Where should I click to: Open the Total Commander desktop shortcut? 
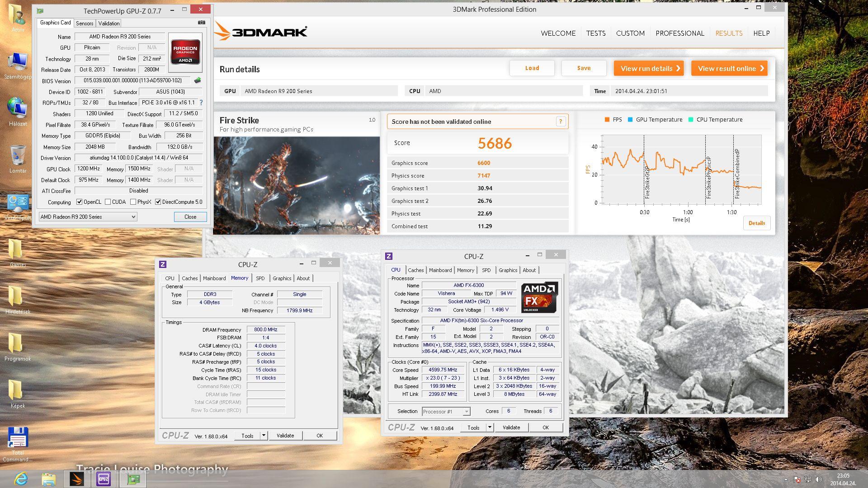point(18,444)
